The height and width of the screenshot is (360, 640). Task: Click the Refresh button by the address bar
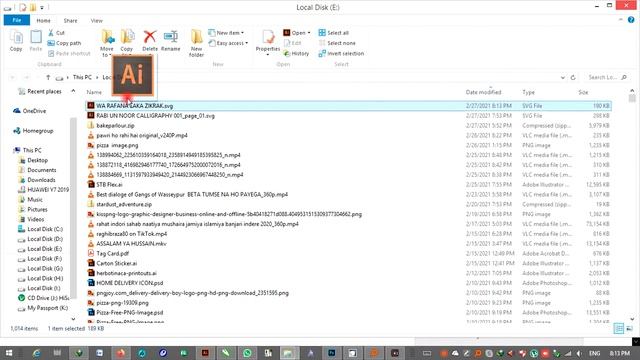pos(573,77)
